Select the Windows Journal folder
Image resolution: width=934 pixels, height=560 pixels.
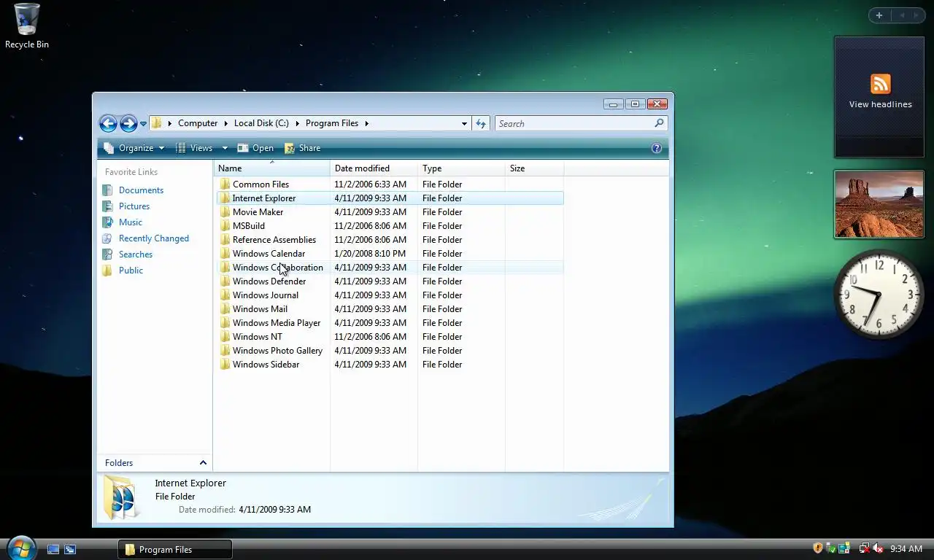point(265,295)
